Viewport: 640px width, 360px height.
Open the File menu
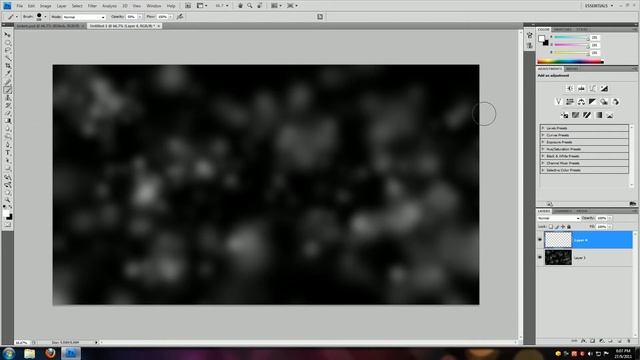pos(20,6)
